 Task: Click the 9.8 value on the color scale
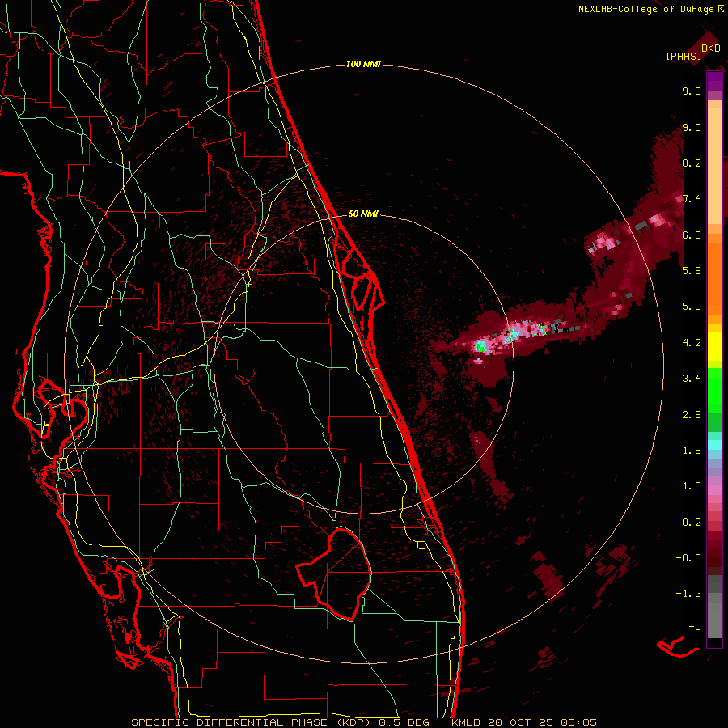(692, 91)
